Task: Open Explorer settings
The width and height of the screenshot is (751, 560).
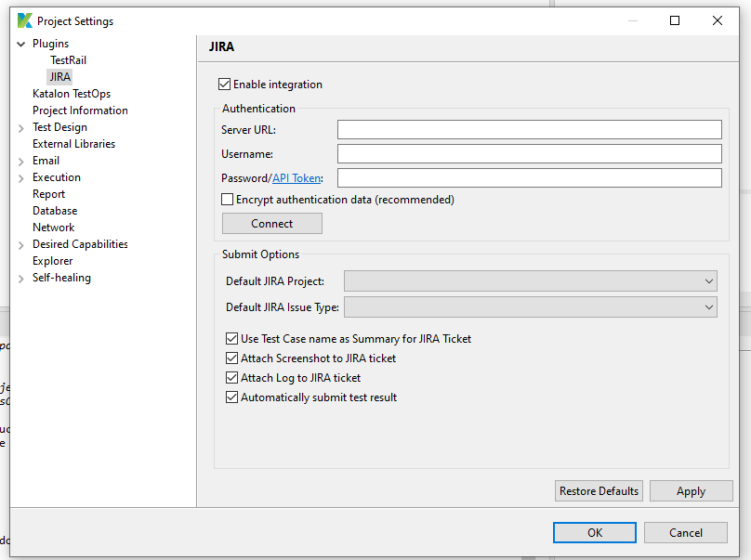Action: click(x=53, y=261)
